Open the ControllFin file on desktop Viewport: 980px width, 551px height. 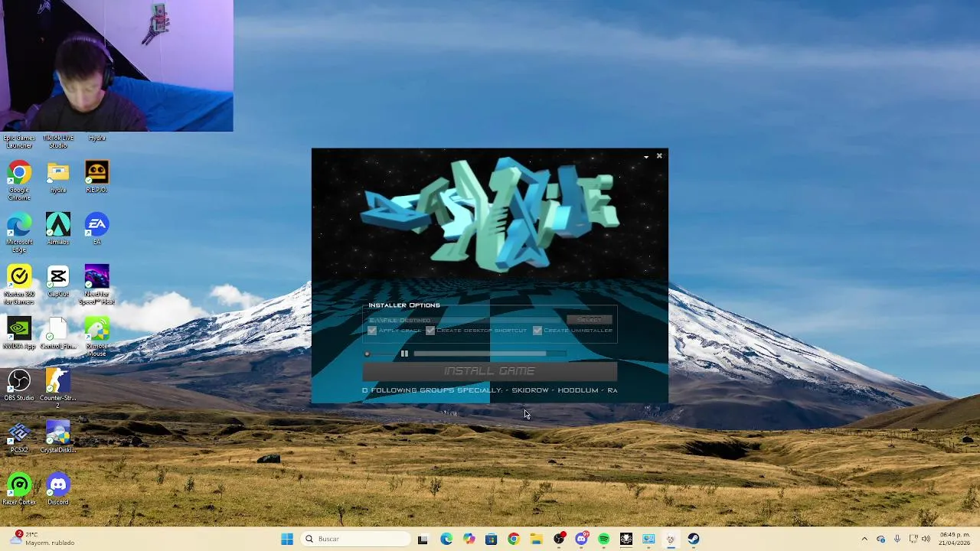point(58,333)
